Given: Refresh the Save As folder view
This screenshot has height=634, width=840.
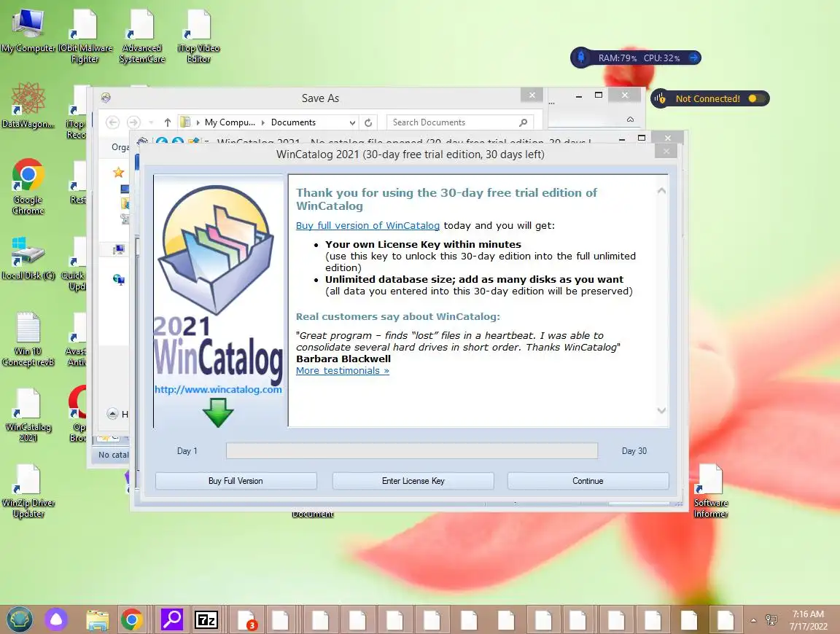Looking at the screenshot, I should 368,122.
